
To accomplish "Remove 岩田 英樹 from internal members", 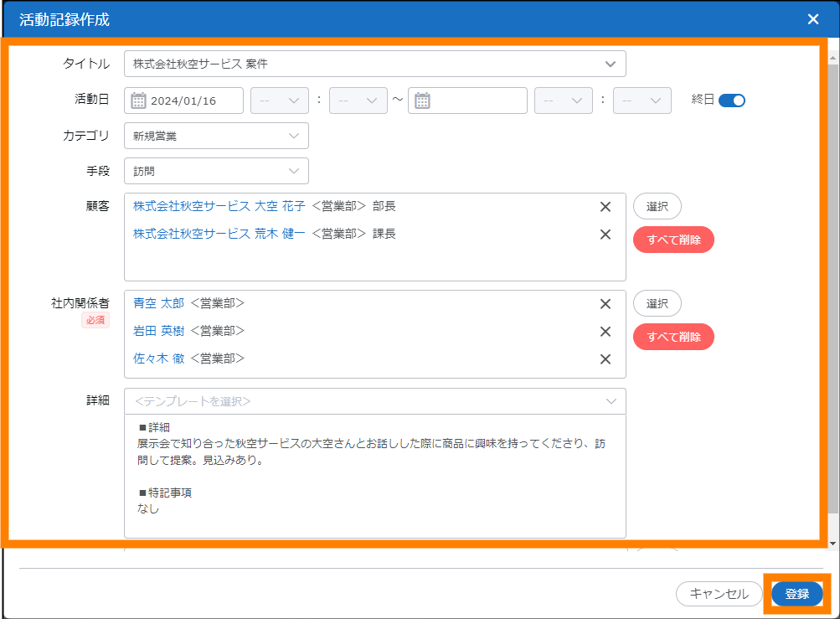I will [606, 332].
